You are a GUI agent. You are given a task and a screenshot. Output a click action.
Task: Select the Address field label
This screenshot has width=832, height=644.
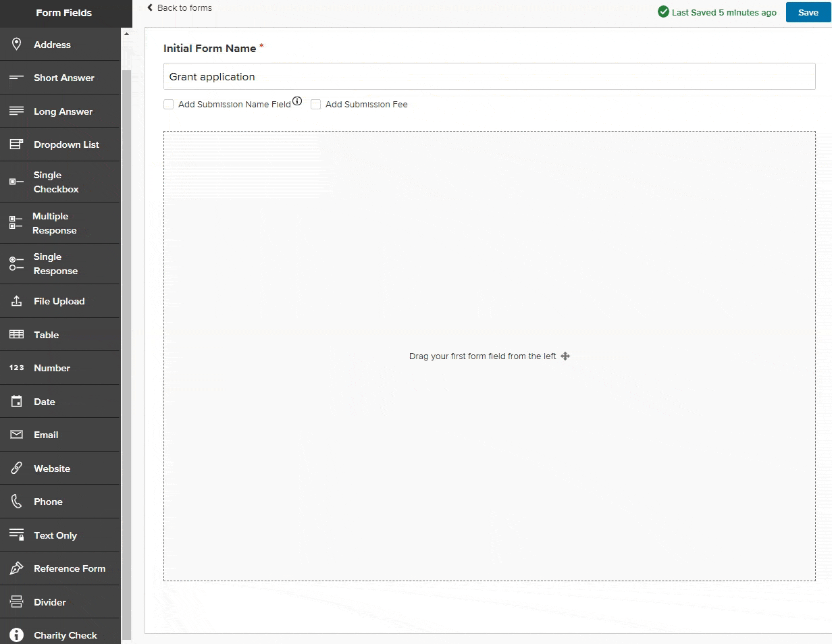52,45
